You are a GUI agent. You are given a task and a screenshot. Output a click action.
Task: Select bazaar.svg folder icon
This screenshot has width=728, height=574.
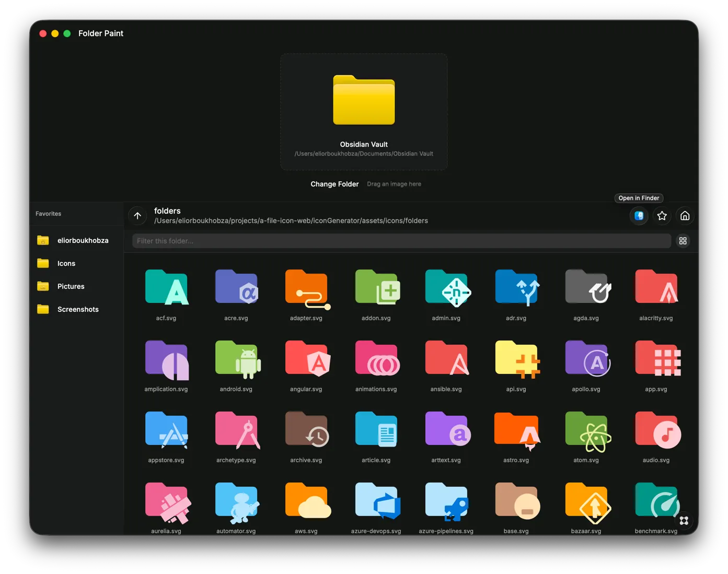tap(587, 502)
